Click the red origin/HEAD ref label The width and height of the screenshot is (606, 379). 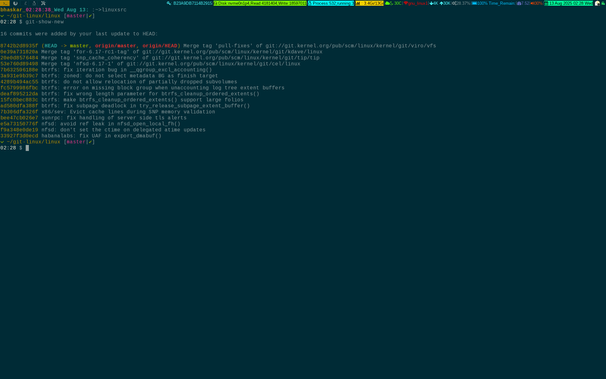pyautogui.click(x=160, y=46)
